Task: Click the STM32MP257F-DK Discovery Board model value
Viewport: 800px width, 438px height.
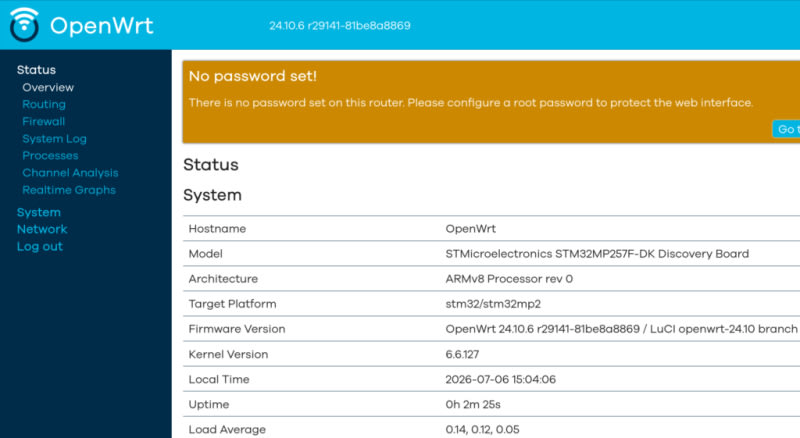Action: (597, 254)
